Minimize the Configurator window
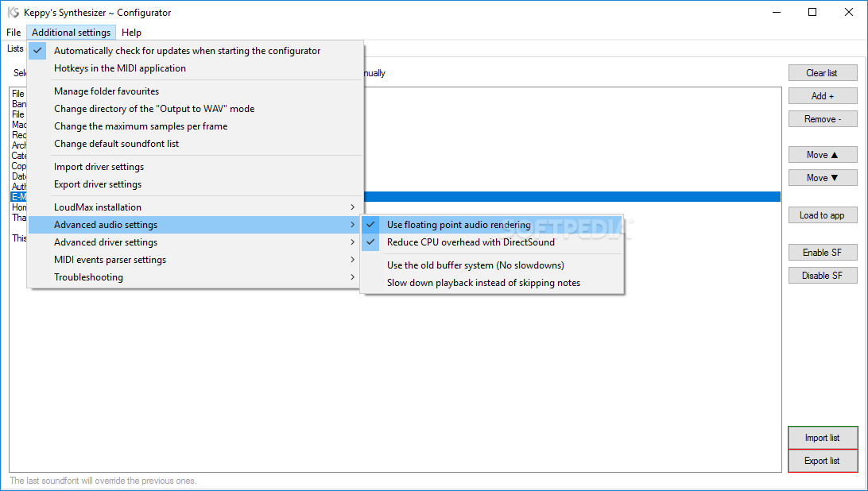The image size is (868, 491). point(776,12)
